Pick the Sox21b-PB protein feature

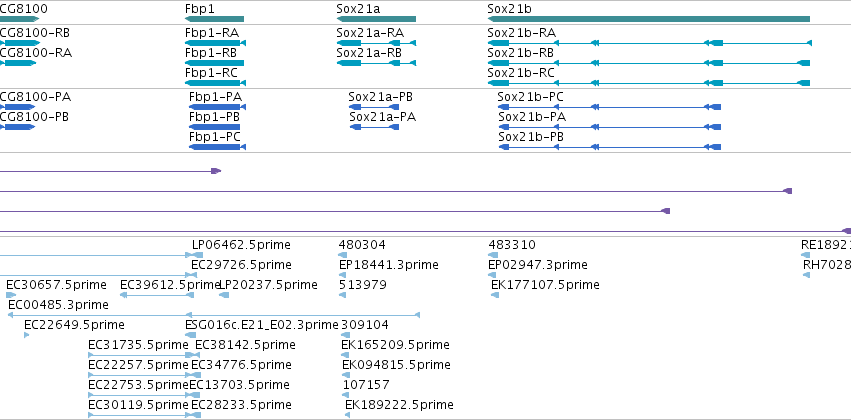tap(609, 147)
